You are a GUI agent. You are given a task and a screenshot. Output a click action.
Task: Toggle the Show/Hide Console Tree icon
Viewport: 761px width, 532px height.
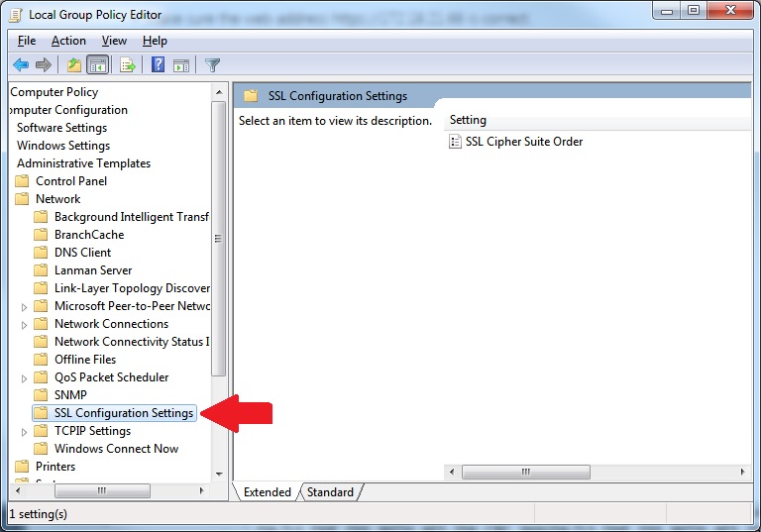(98, 65)
